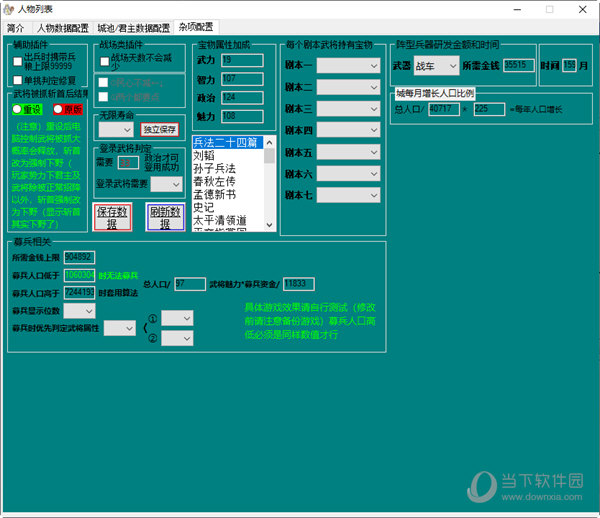Open the ② attribute dropdown
600x518 pixels.
click(177, 338)
